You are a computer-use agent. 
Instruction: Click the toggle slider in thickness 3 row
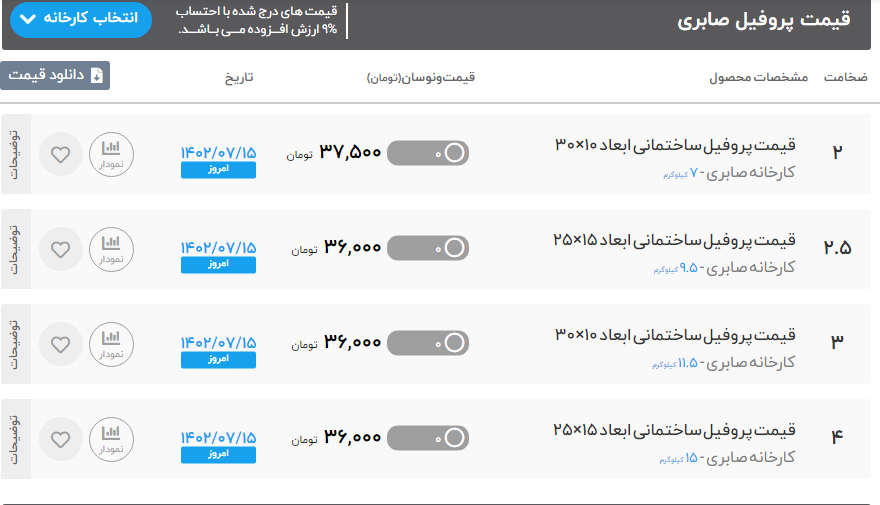tap(428, 343)
